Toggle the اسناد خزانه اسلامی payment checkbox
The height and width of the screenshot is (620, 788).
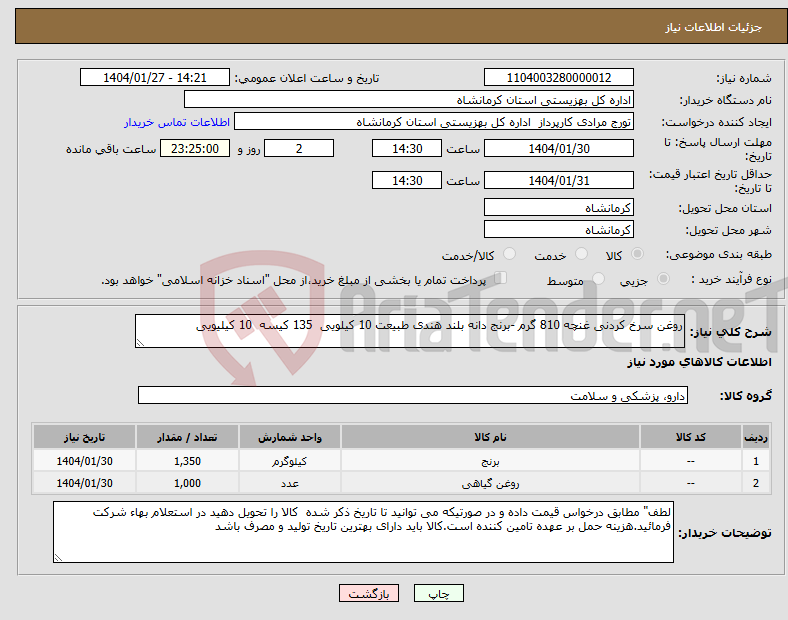point(501,278)
